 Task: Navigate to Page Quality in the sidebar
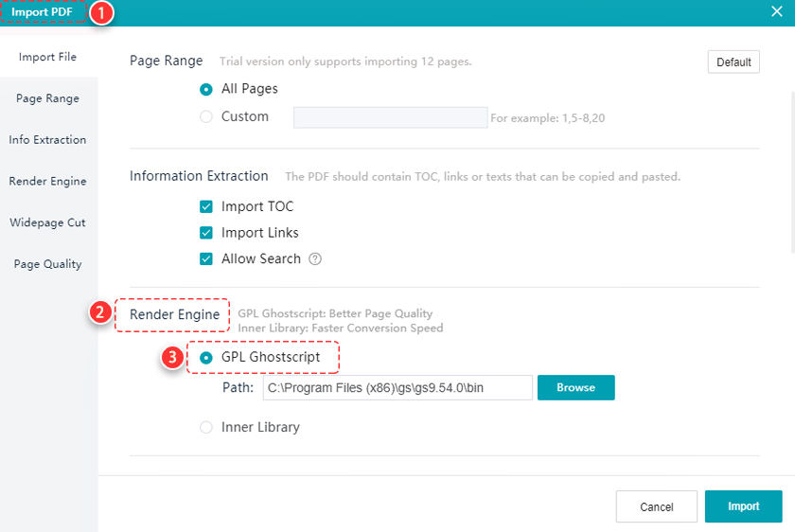(48, 264)
